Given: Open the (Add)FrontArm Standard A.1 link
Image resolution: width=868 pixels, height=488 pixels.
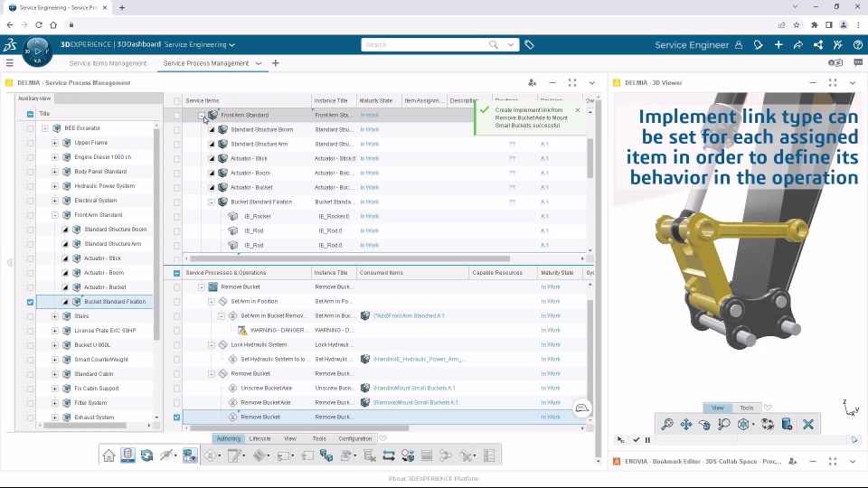Looking at the screenshot, I should tap(409, 316).
